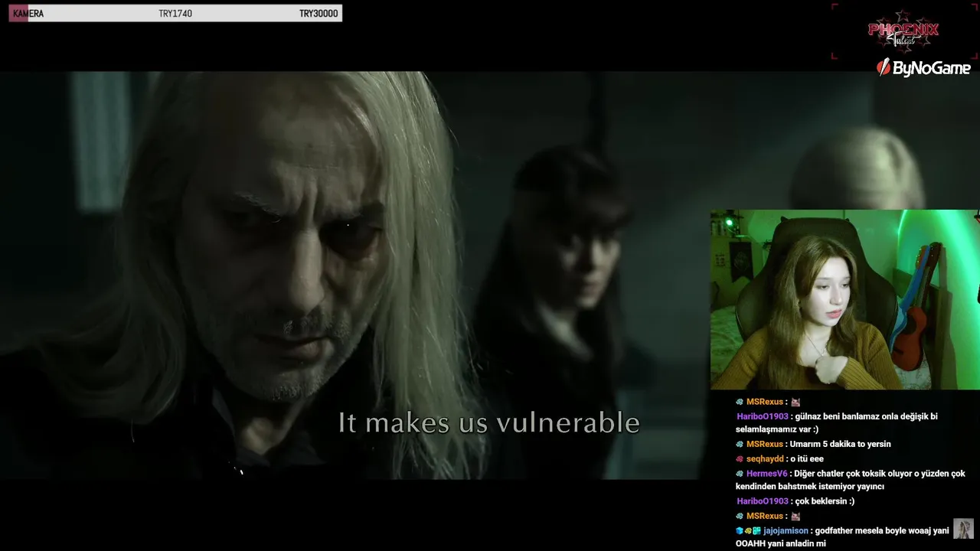This screenshot has width=980, height=551.
Task: Click the blue cube badge beside jajojamison
Action: pos(740,530)
